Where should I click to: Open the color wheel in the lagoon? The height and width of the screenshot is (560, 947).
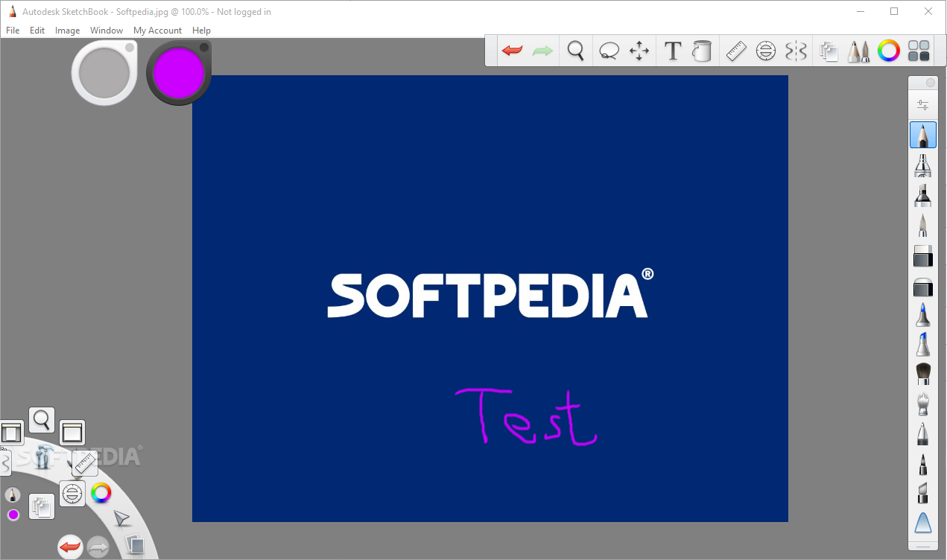coord(101,492)
